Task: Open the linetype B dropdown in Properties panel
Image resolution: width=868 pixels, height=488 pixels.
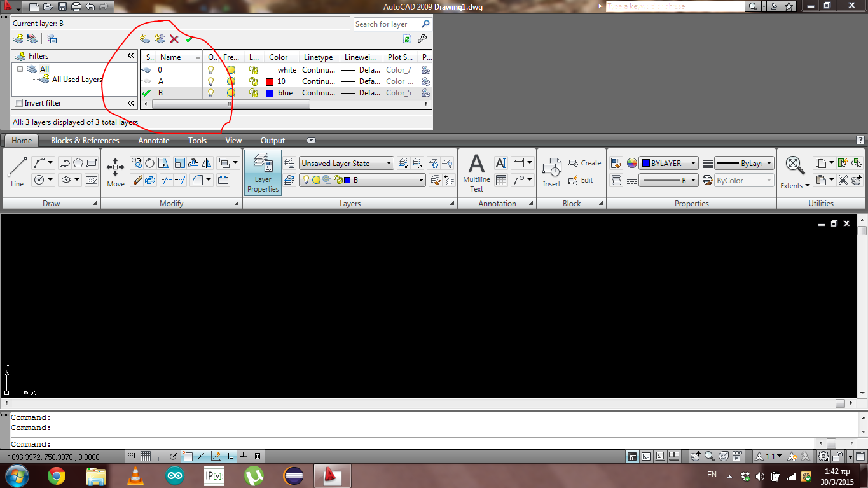Action: pyautogui.click(x=669, y=180)
